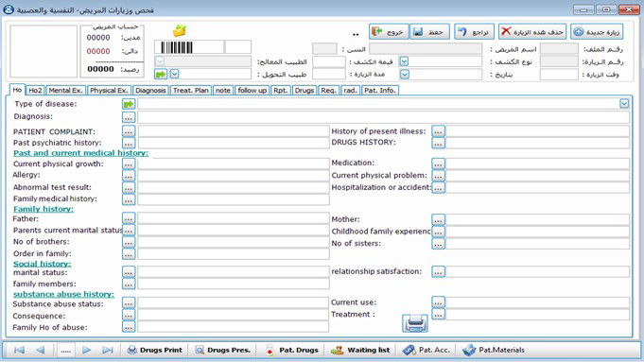Viewport: 644px width, 362px height.
Task: Open the yellow folder icon above barcode
Action: 180,31
